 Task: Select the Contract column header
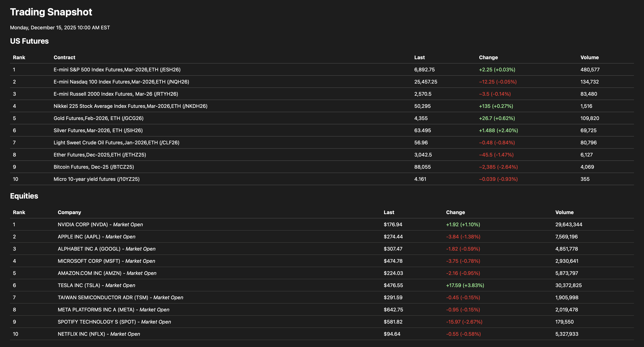tap(64, 57)
